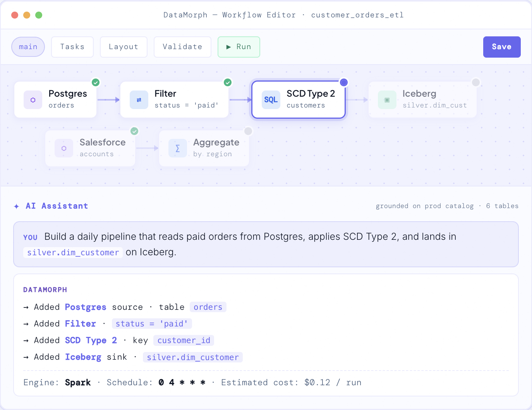Click the customer_id key chip
This screenshot has height=410, width=532.
point(184,340)
